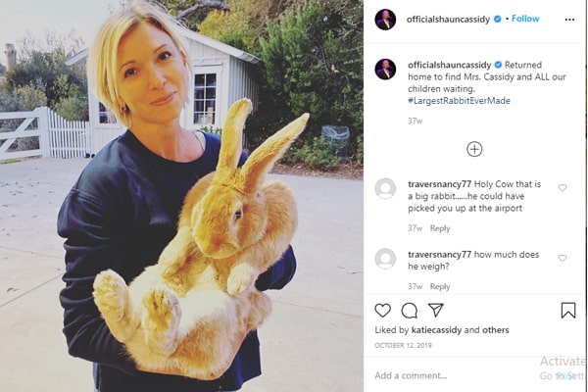
Task: Open the rabbit photo
Action: click(181, 196)
